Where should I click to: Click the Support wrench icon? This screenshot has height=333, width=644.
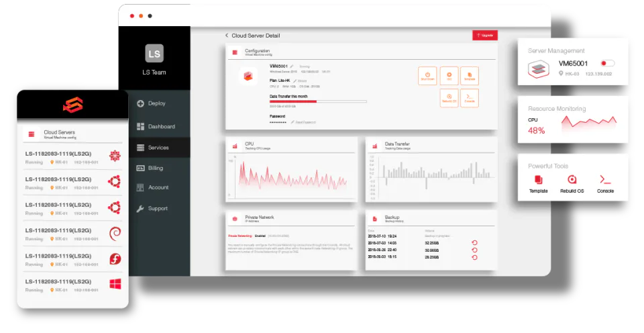point(140,208)
